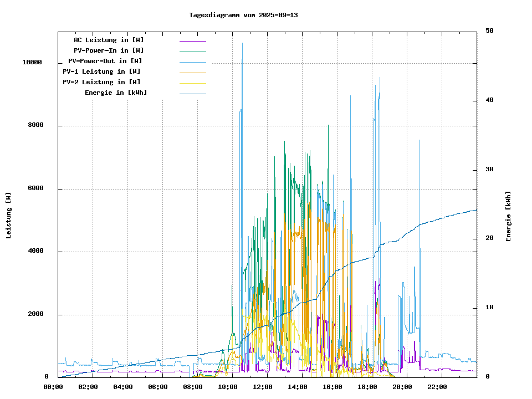Click the 4000 label on power axis
This screenshot has height=399, width=532.
point(35,252)
